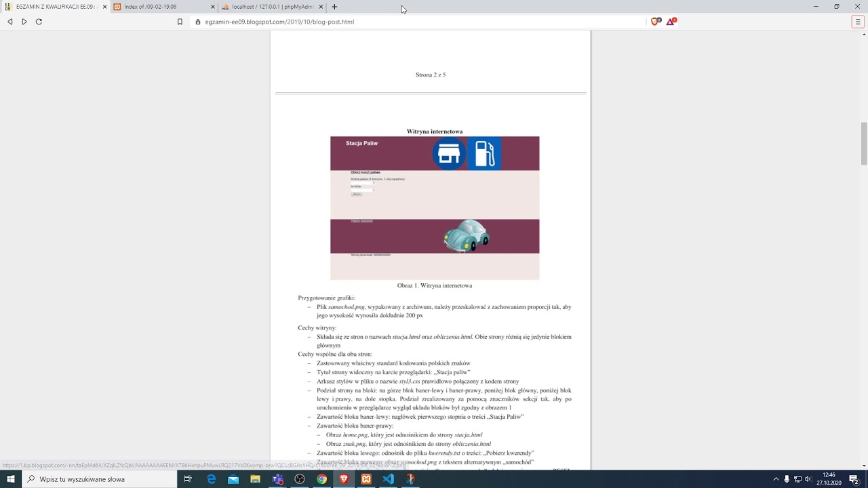Open the Windows Start menu

pyautogui.click(x=11, y=479)
